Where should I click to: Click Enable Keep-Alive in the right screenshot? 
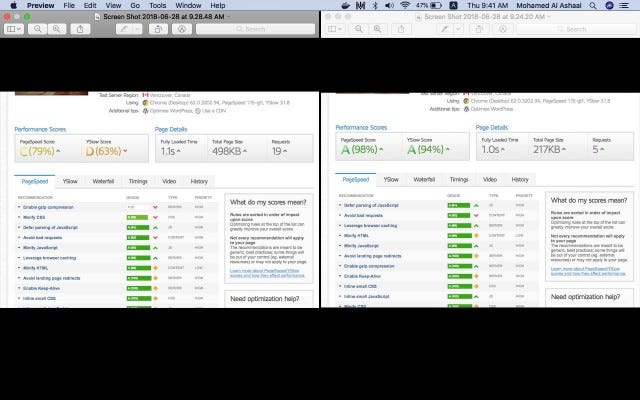pos(362,276)
